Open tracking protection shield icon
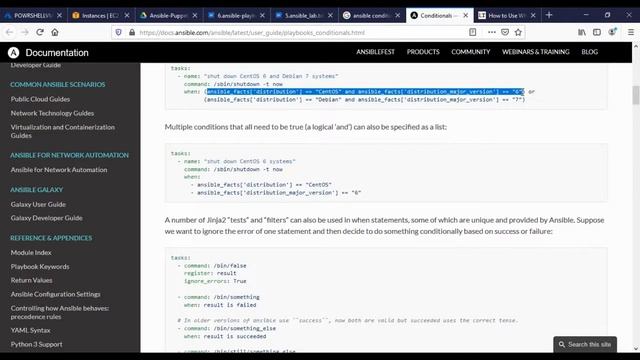Viewport: 640px width, 360px height. (x=118, y=32)
